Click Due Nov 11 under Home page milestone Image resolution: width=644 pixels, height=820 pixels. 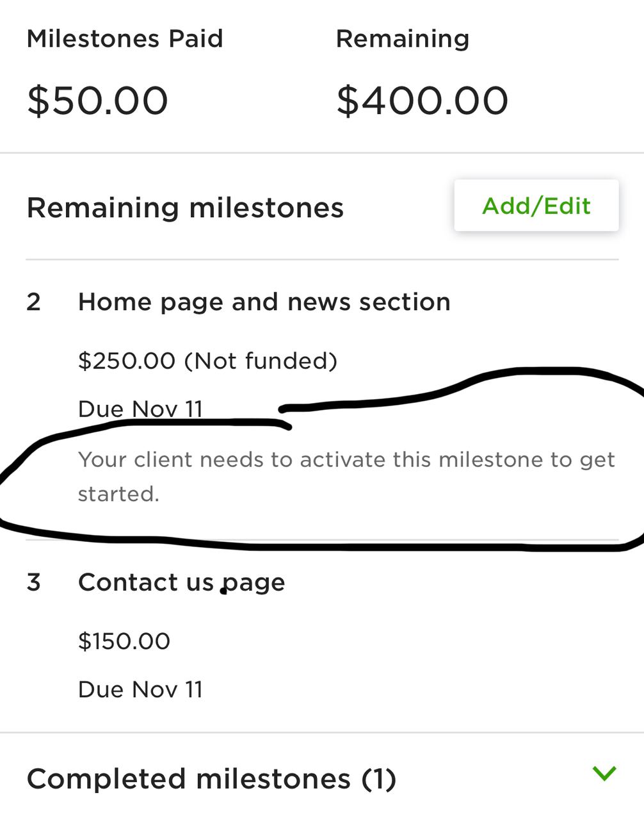pos(140,409)
